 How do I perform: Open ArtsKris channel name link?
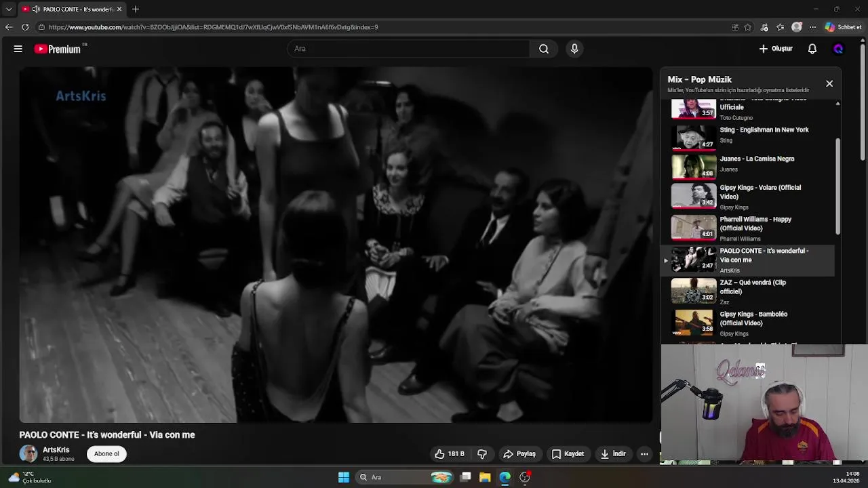56,450
